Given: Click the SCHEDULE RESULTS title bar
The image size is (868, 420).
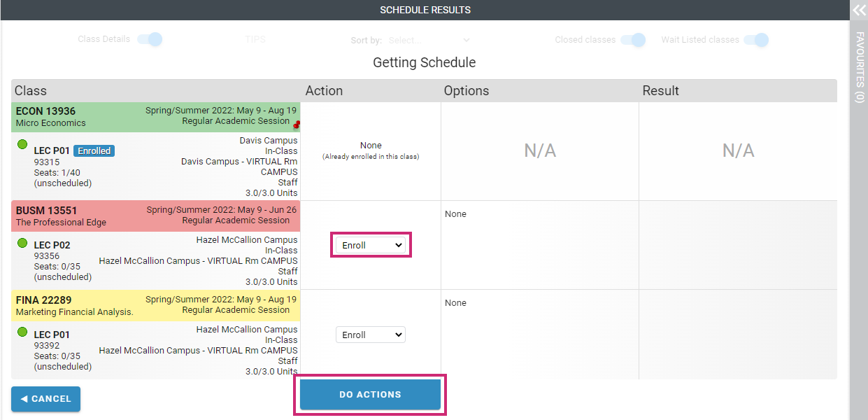Looking at the screenshot, I should tap(425, 10).
